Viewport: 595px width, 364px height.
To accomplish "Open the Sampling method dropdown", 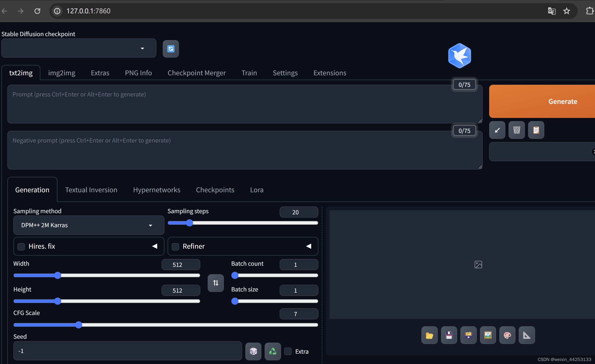I will point(88,225).
